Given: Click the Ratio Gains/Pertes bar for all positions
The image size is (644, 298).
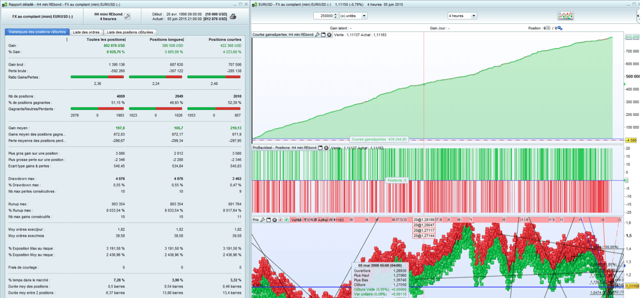Looking at the screenshot, I should [x=98, y=77].
